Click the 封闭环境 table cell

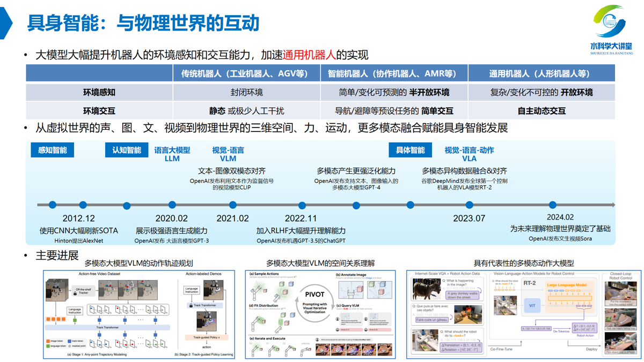(x=246, y=92)
